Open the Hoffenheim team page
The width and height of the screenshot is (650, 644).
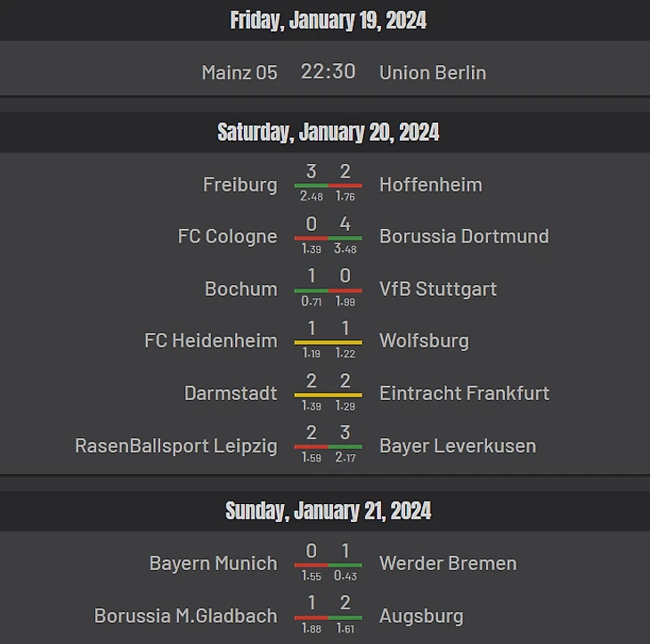pyautogui.click(x=430, y=184)
